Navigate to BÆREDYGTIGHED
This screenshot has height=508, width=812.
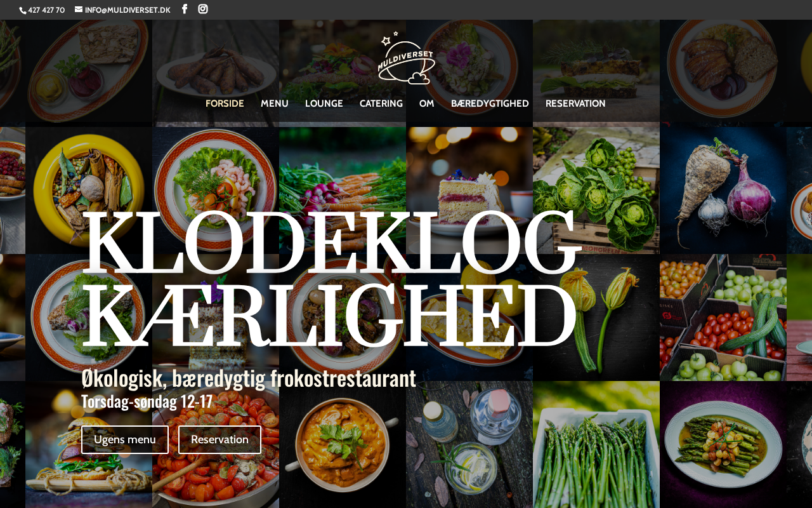[490, 104]
